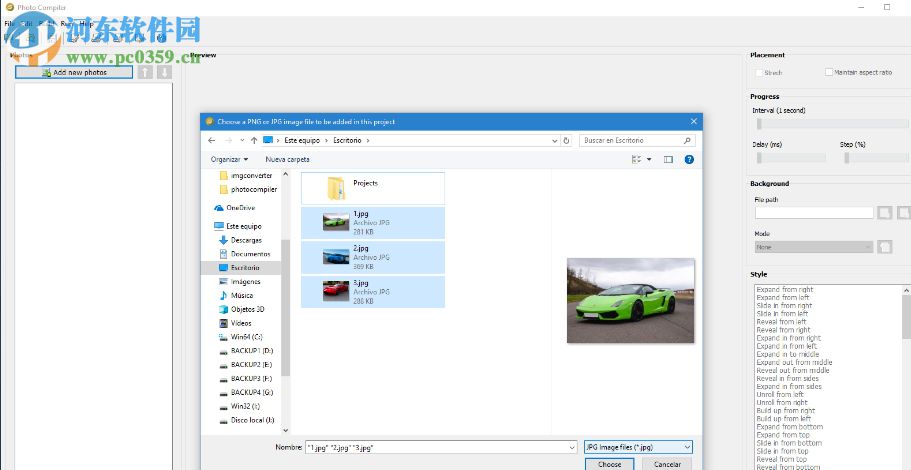The width and height of the screenshot is (911, 470).
Task: Open Vídeos in the navigation pane
Action: pyautogui.click(x=241, y=323)
